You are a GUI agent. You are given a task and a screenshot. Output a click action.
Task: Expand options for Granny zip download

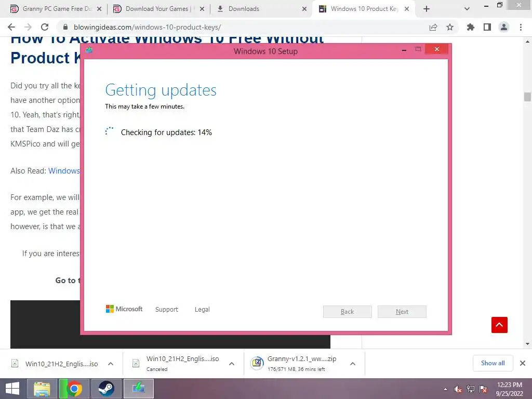(x=353, y=364)
